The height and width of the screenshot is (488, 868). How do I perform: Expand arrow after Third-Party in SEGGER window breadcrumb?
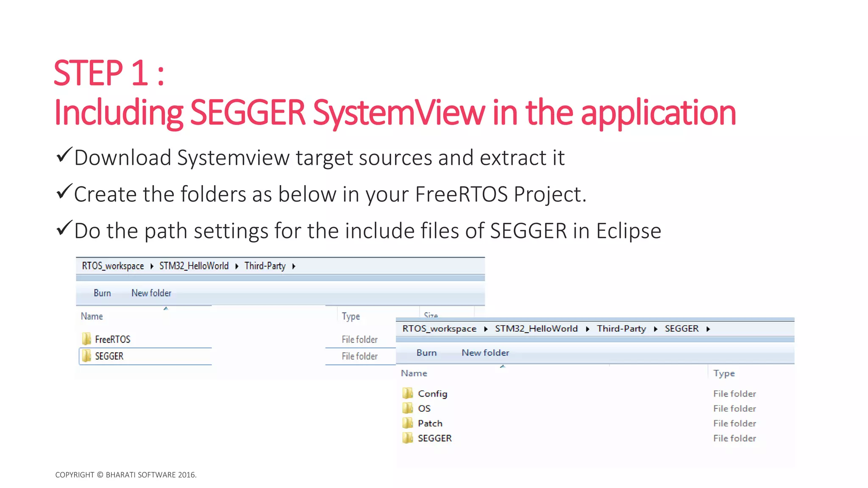point(656,329)
